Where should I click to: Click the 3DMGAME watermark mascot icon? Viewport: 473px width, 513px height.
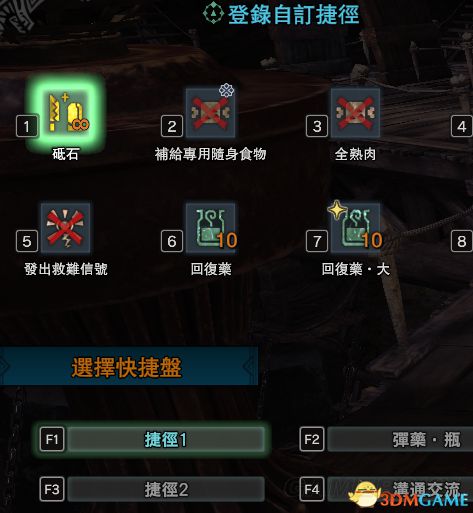[x=365, y=494]
